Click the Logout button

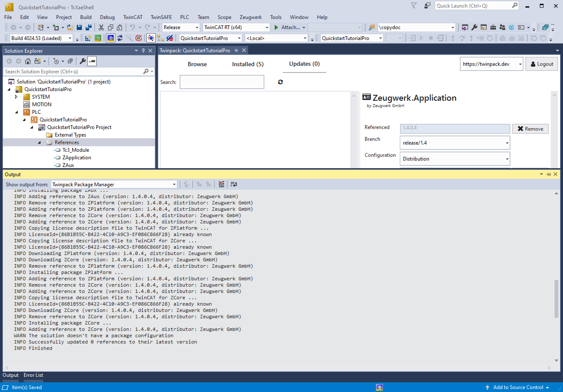(x=541, y=64)
